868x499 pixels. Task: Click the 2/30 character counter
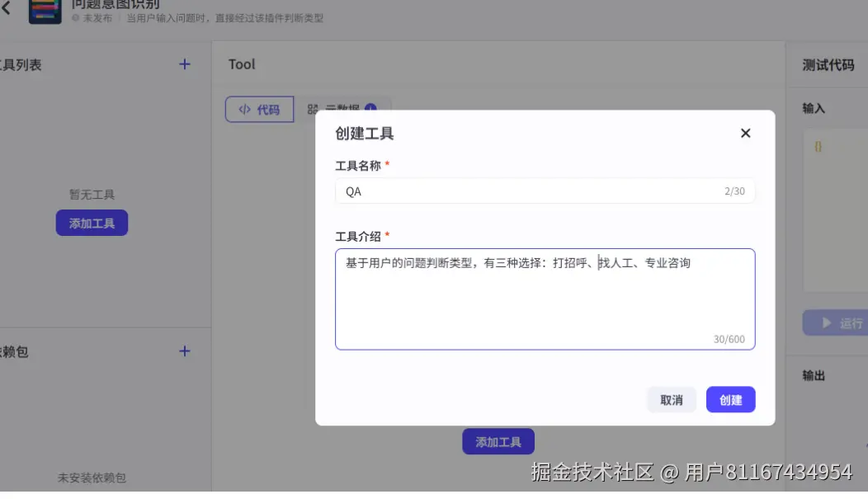click(734, 191)
